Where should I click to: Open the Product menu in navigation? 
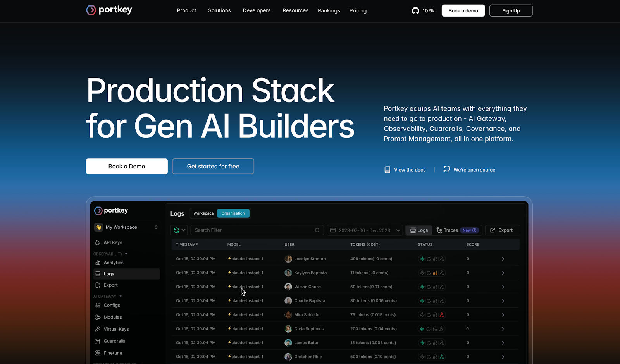(x=186, y=10)
